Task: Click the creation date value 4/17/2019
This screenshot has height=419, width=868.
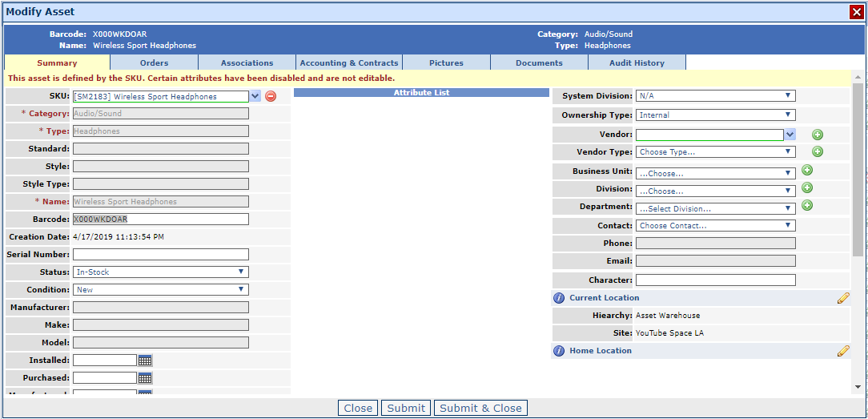Action: click(x=119, y=237)
